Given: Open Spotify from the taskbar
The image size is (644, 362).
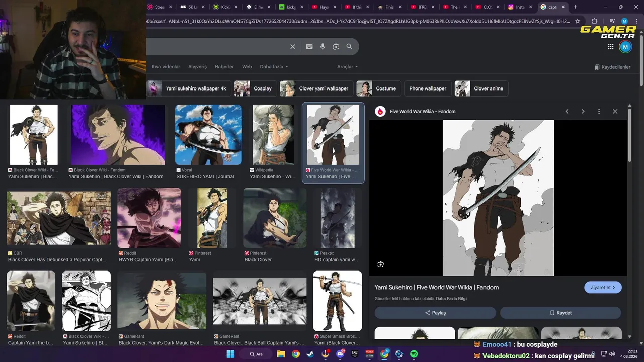Looking at the screenshot, I should tap(414, 354).
